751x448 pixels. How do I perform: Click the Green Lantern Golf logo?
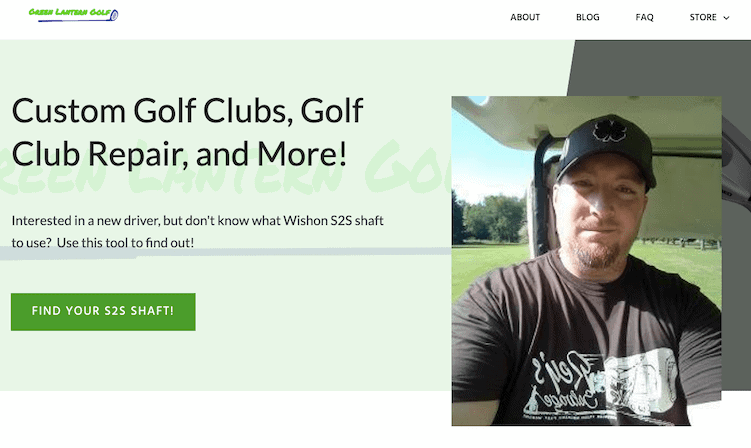click(73, 14)
